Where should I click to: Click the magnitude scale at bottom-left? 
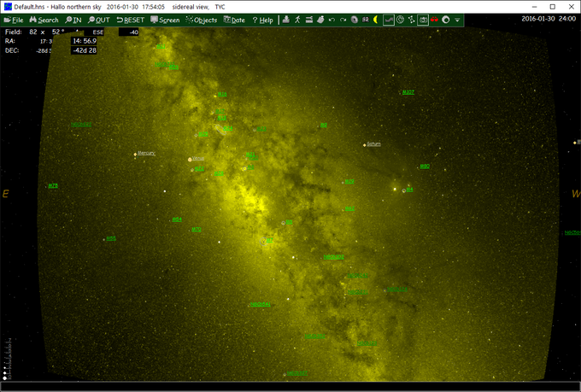(x=7, y=359)
